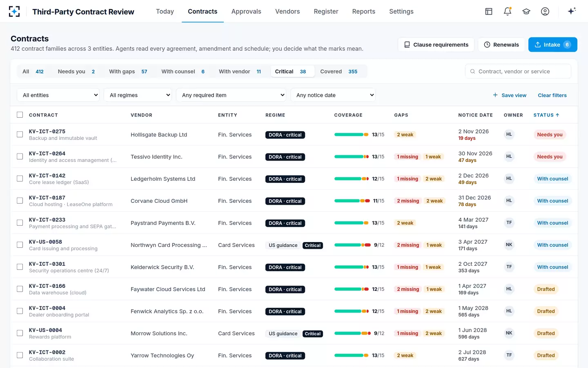Click the app logo icon
588x368 pixels.
coord(14,11)
